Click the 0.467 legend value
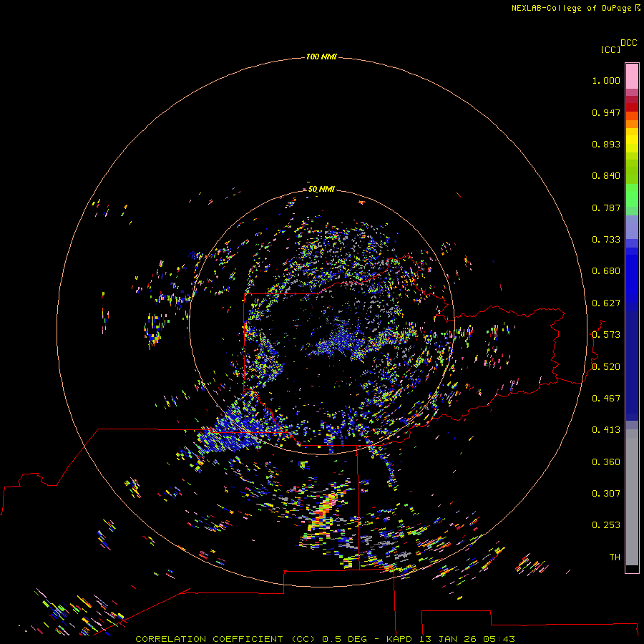This screenshot has width=644, height=644. pyautogui.click(x=606, y=399)
